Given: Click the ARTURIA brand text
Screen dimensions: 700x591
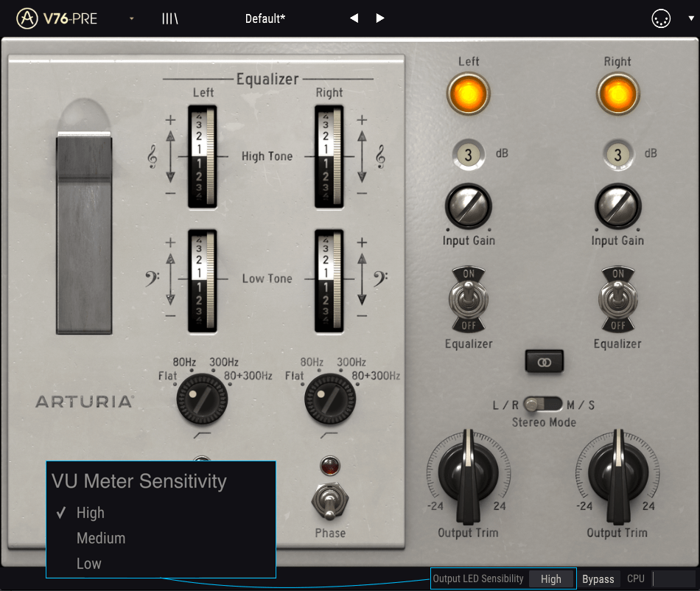Looking at the screenshot, I should pyautogui.click(x=85, y=402).
